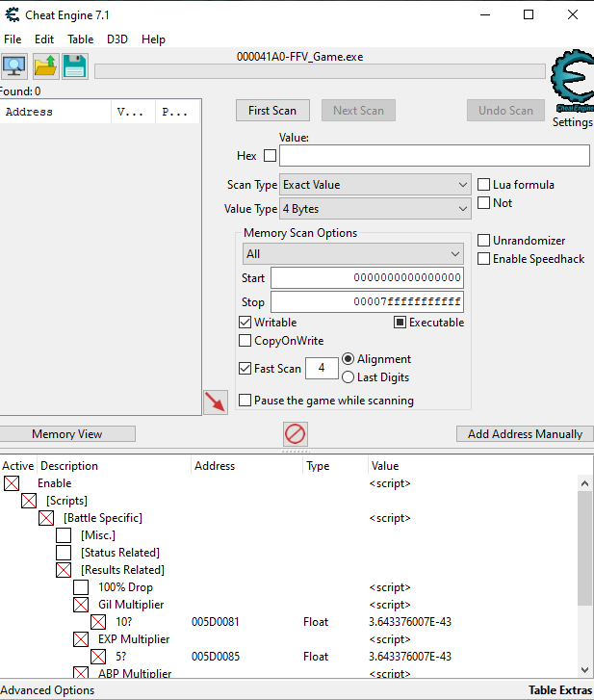This screenshot has height=700, width=594.
Task: Enable Speedhack checkbox
Action: [484, 258]
